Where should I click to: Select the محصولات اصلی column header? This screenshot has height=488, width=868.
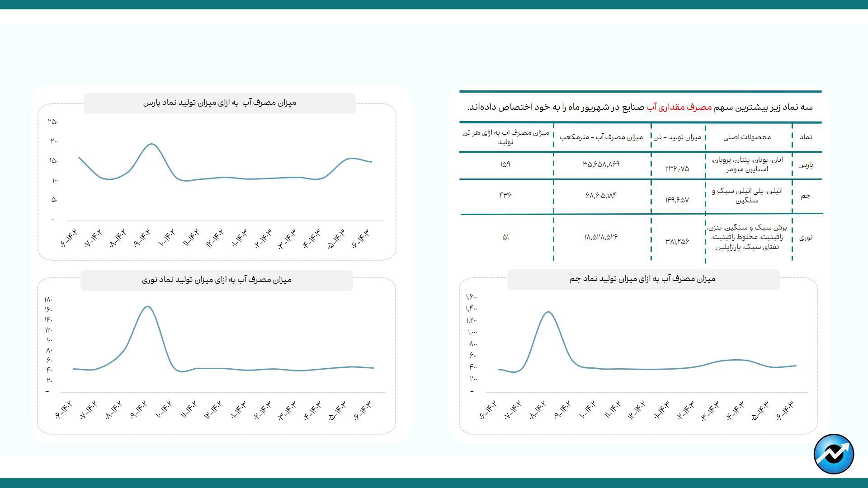pyautogui.click(x=747, y=137)
